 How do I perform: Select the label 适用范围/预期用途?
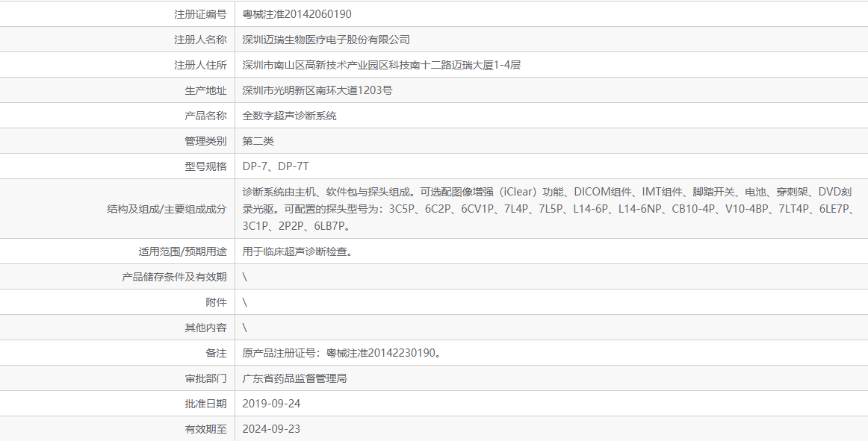tap(183, 251)
